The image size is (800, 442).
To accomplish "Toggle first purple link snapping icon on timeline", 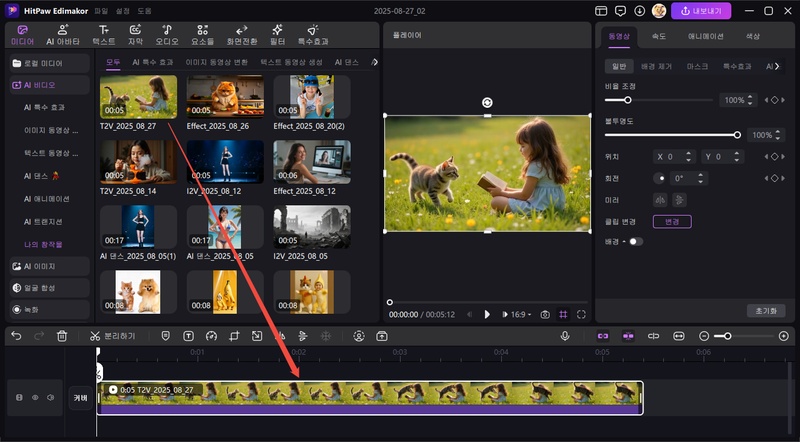I will pos(603,336).
